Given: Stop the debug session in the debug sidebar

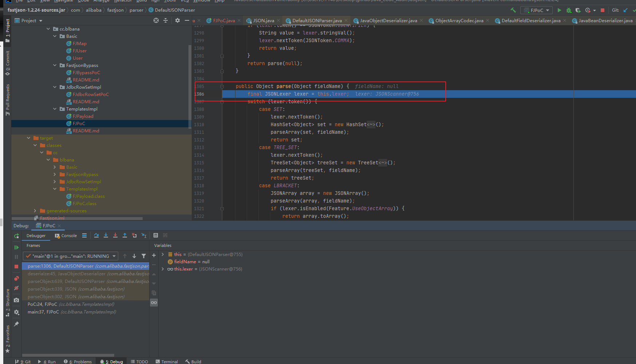Looking at the screenshot, I should 16,267.
